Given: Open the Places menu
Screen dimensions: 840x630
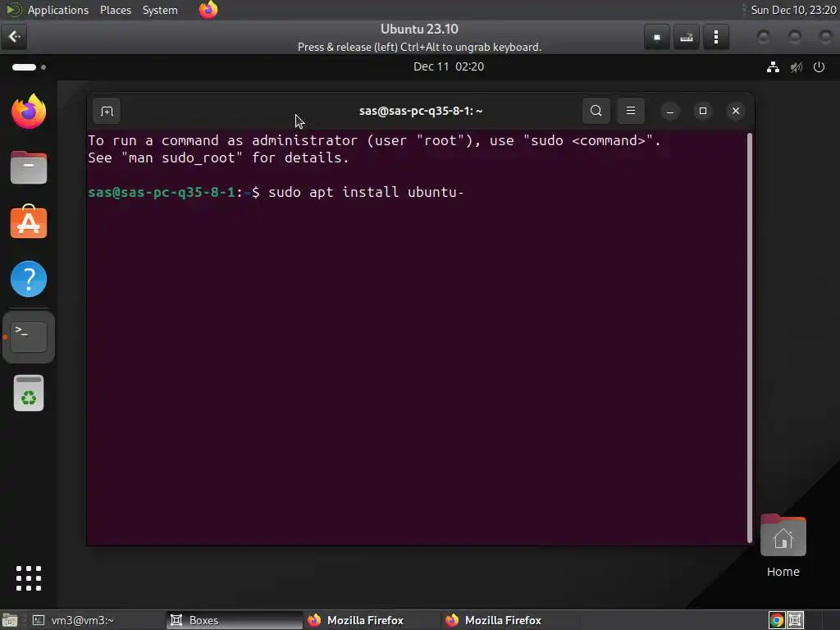Looking at the screenshot, I should click(116, 10).
